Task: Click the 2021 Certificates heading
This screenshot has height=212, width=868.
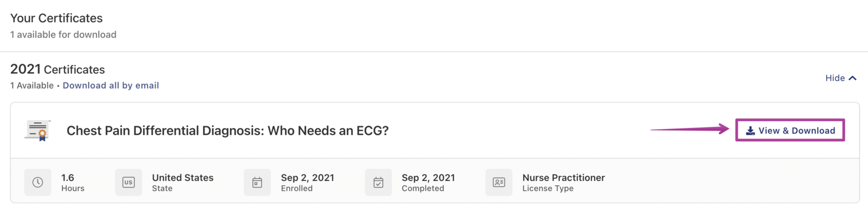Action: 58,70
